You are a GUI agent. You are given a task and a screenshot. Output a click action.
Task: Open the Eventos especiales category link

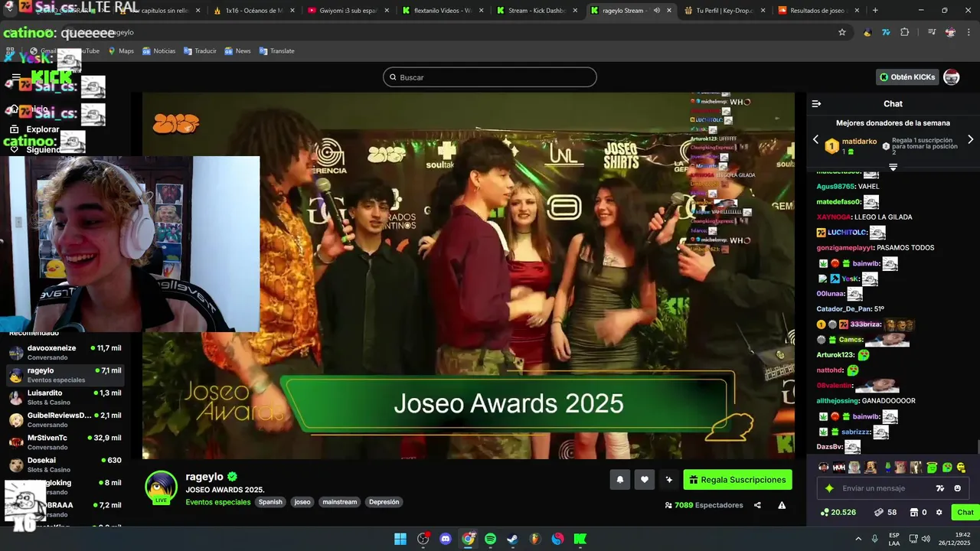tap(218, 502)
